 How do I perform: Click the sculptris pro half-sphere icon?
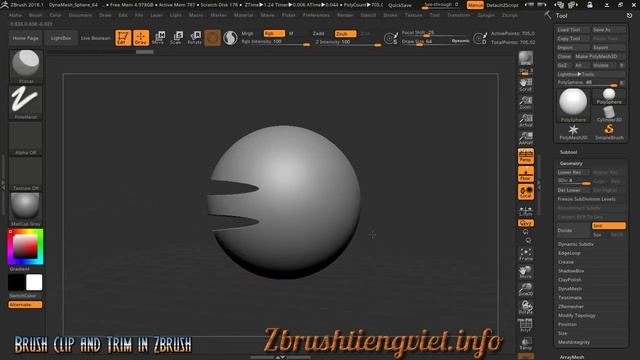230,38
